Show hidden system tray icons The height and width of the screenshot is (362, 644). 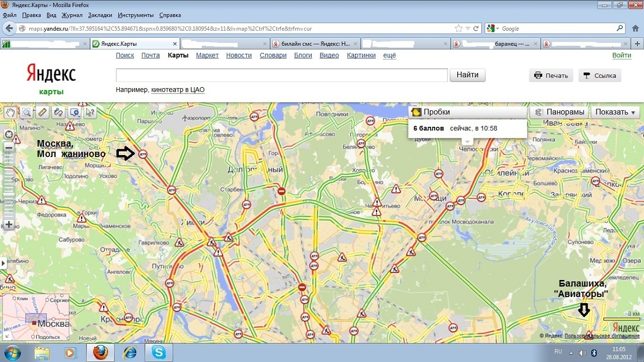(571, 352)
